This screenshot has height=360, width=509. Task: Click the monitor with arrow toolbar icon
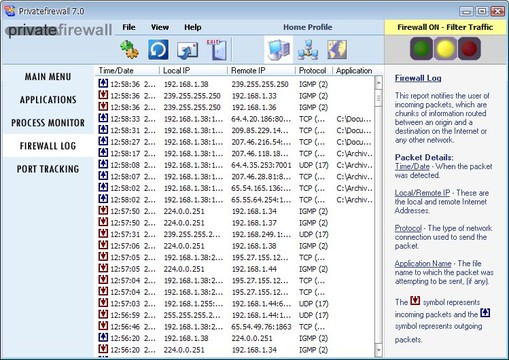coord(187,50)
